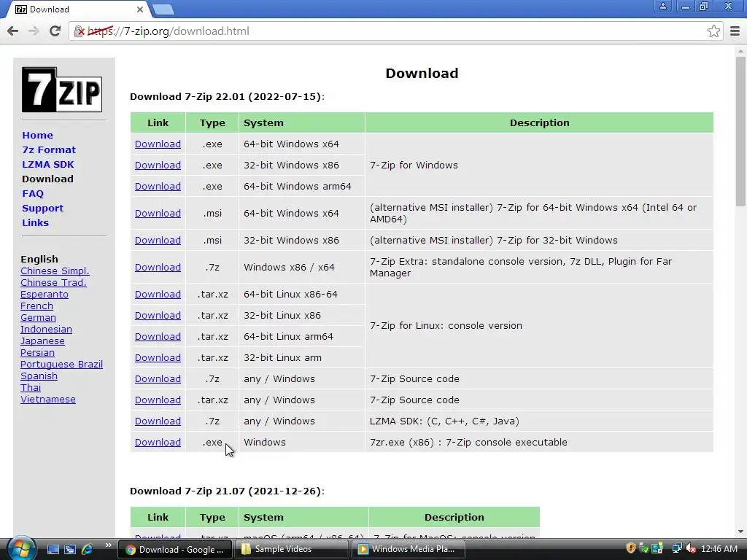Switch to Sample Videos taskbar button
Screen dimensions: 747x560
pos(292,550)
